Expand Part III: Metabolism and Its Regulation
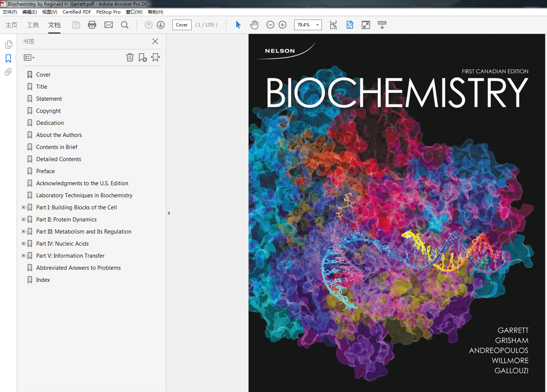 (23, 231)
